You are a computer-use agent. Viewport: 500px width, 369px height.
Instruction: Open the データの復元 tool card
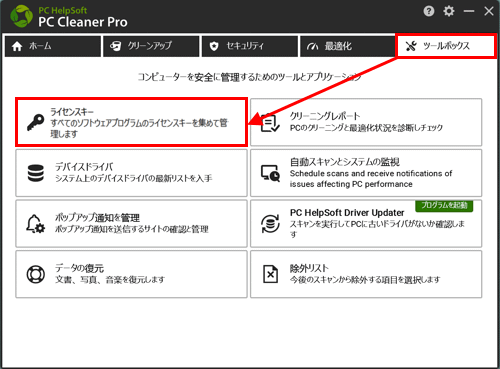point(131,274)
